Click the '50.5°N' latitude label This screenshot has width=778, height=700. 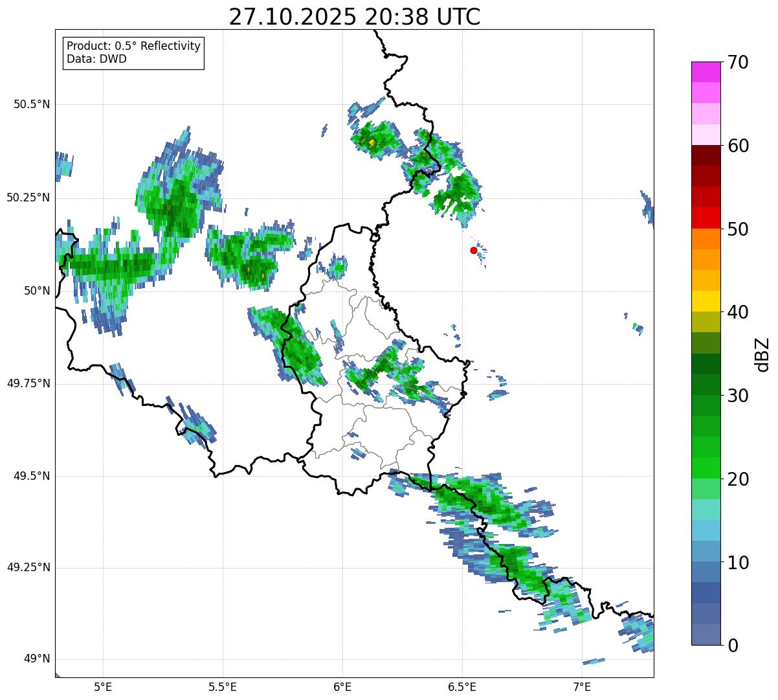(x=31, y=105)
